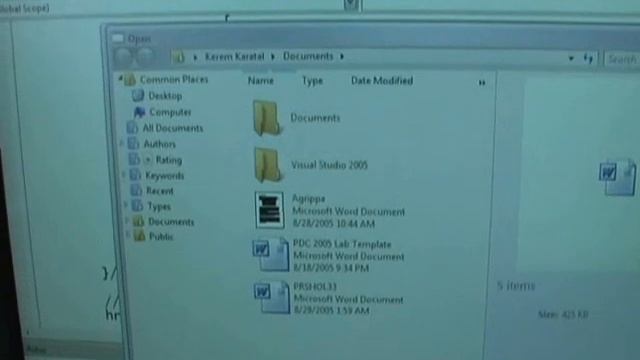640x360 pixels.
Task: Select Kerem Karatal breadcrumb segment
Action: (x=234, y=56)
